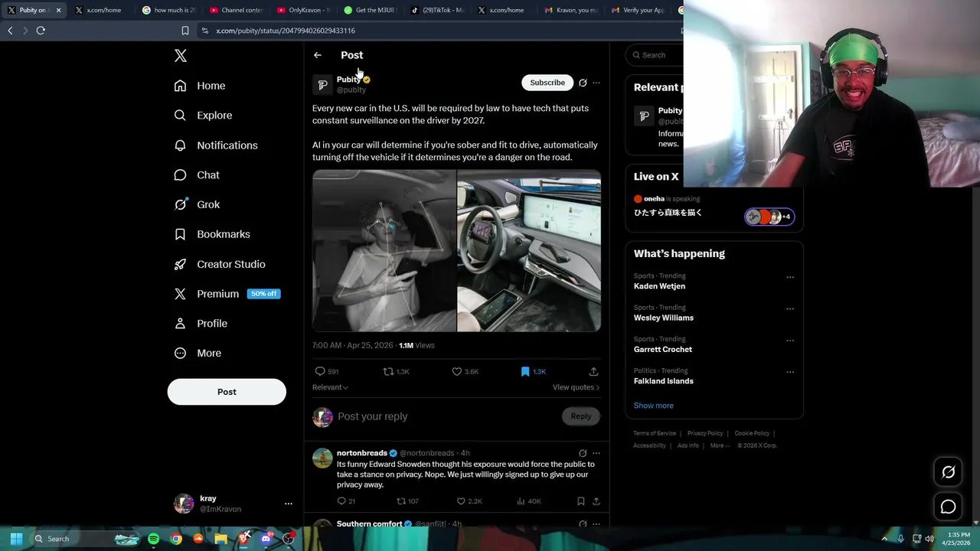Join the oneha live space
This screenshot has height=551, width=980.
pyautogui.click(x=714, y=207)
